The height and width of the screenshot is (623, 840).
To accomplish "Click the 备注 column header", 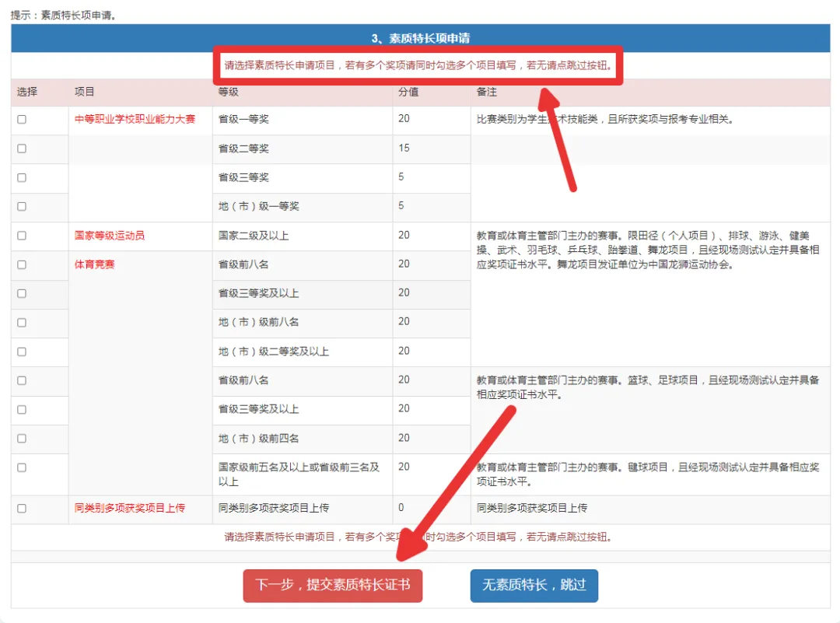I will pos(487,92).
